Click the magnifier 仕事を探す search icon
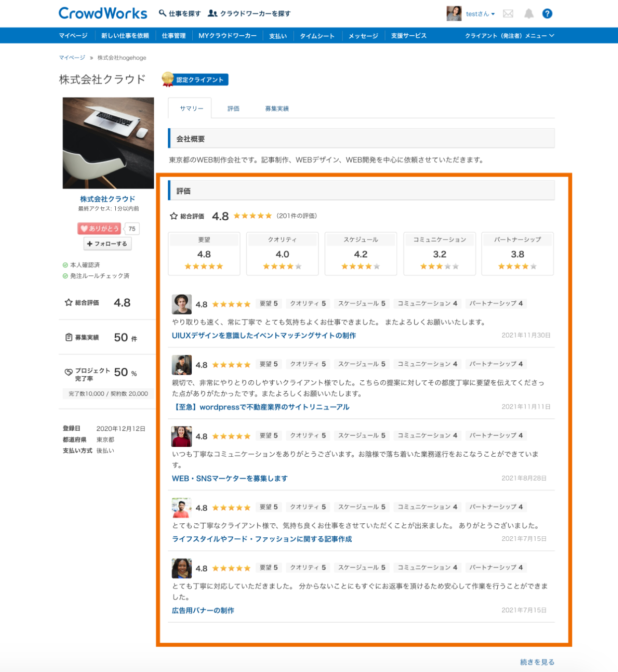 [x=162, y=13]
